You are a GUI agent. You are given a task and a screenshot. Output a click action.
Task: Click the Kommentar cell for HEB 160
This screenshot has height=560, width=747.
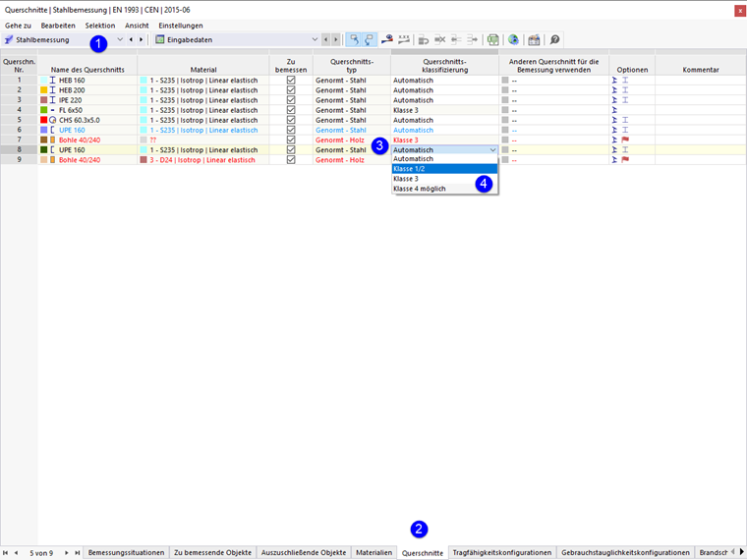pos(700,80)
